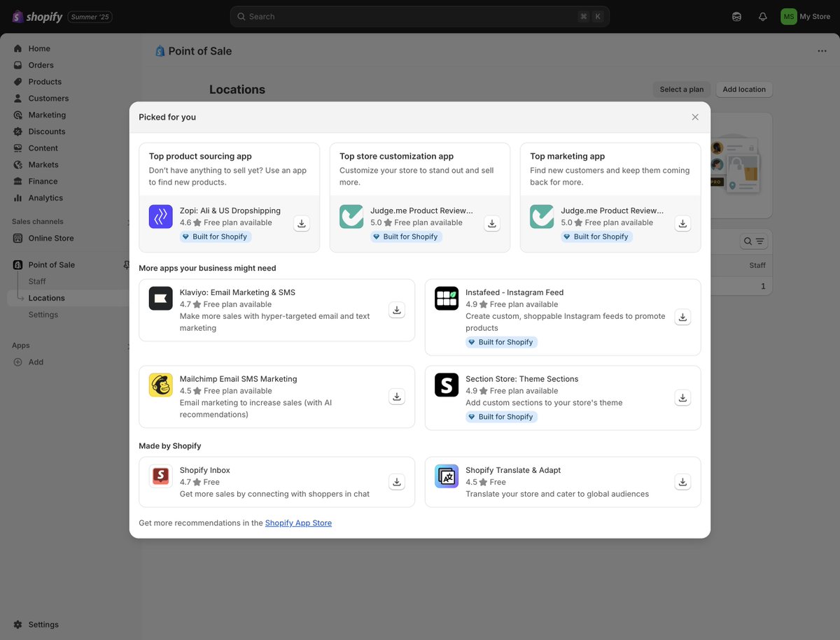The width and height of the screenshot is (840, 640).
Task: Open the Klaviyo: Email Marketing & SMS title
Action: [x=237, y=292]
